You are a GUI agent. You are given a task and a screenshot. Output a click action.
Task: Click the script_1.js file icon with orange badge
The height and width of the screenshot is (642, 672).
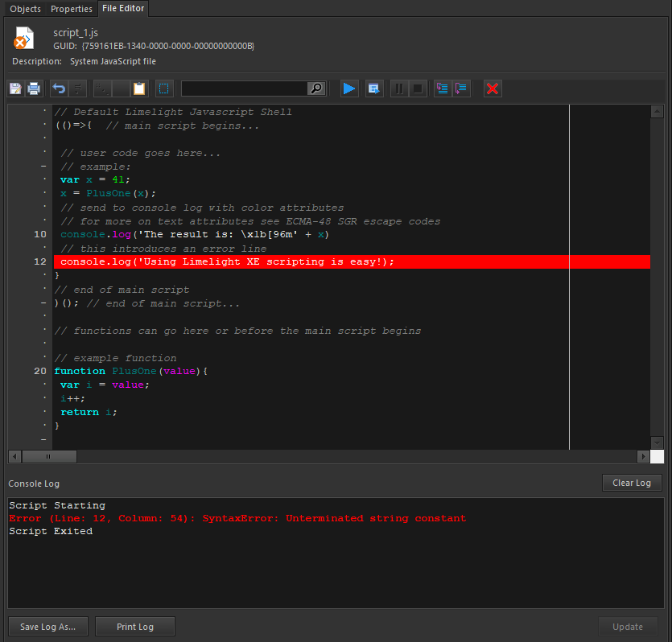point(23,38)
